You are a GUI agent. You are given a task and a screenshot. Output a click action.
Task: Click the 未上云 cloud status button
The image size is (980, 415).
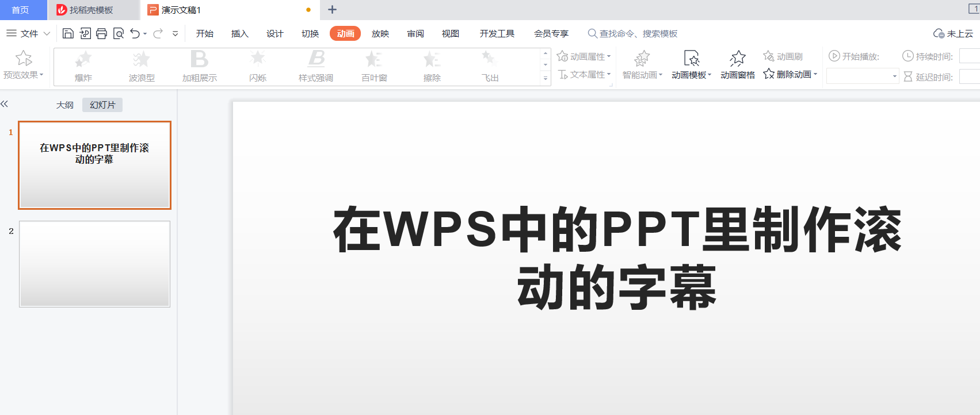click(x=953, y=34)
